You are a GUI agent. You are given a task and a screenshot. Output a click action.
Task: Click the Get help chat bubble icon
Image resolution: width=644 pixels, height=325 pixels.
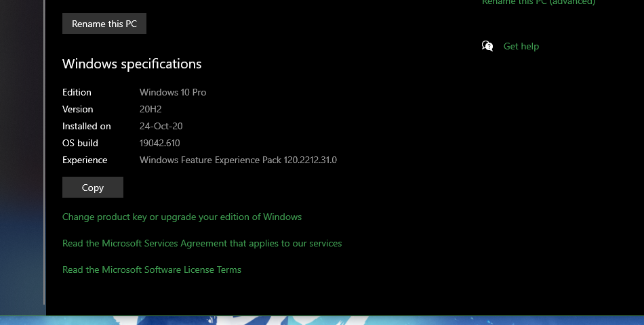pyautogui.click(x=487, y=46)
